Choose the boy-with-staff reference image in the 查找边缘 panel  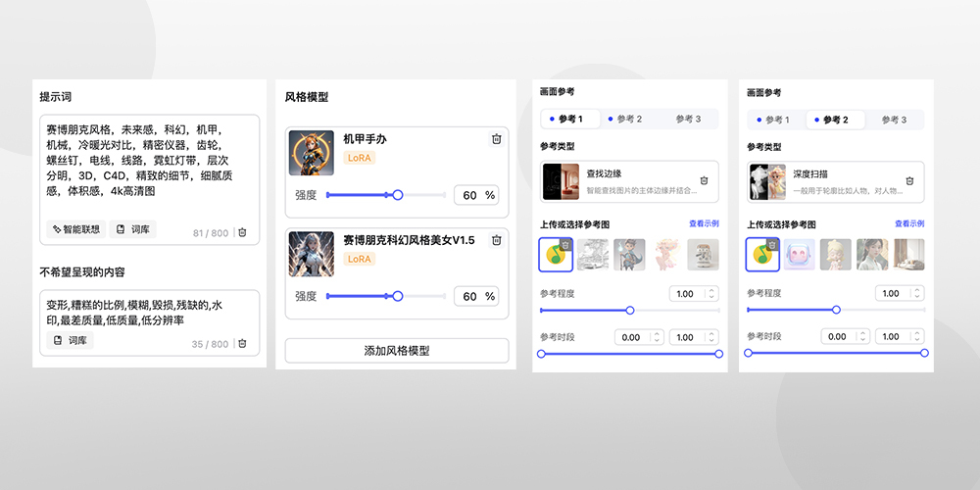click(629, 255)
